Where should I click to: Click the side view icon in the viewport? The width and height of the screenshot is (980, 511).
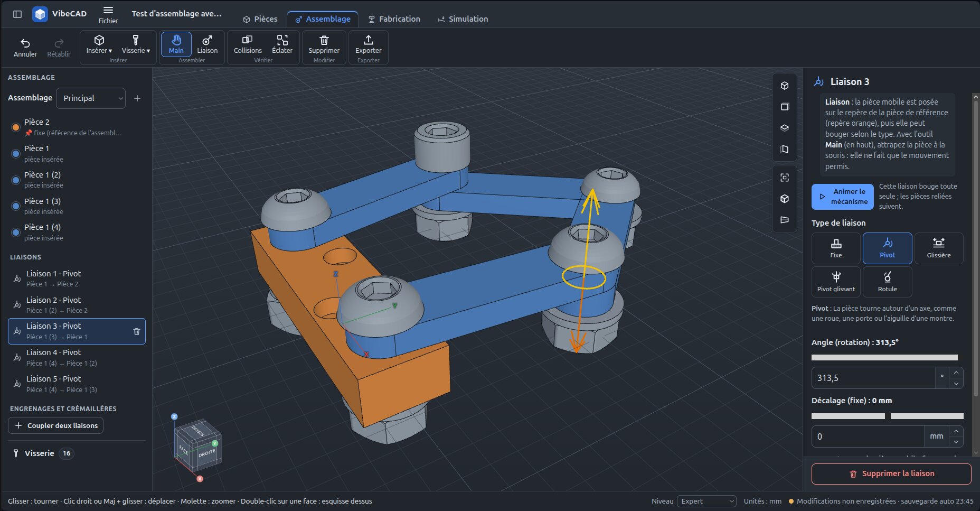click(785, 149)
